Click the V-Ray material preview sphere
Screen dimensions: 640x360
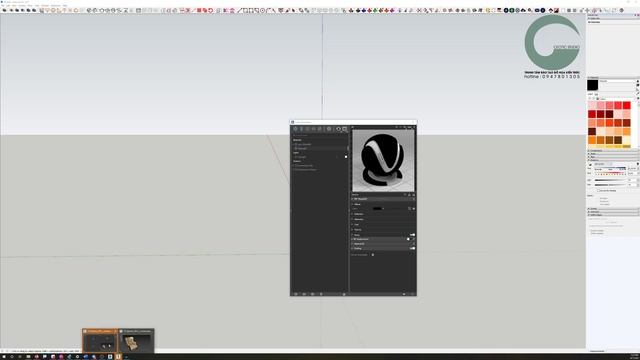(383, 161)
